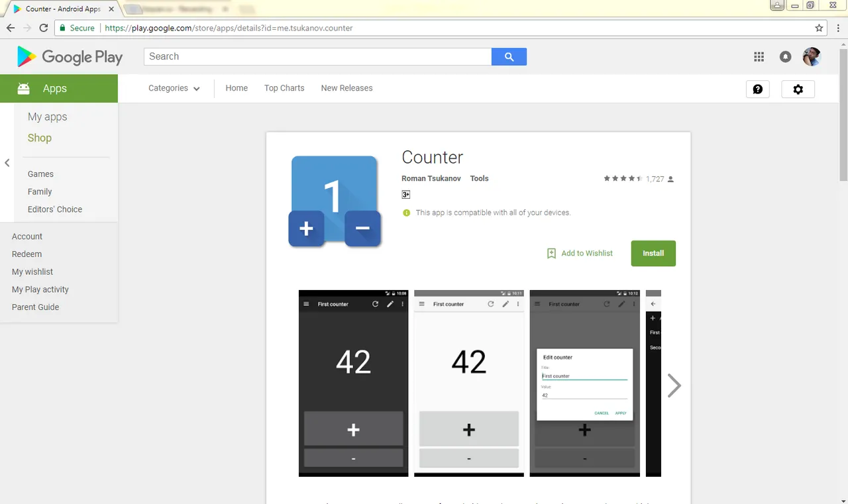The height and width of the screenshot is (504, 848).
Task: Open Editors' Choice in sidebar
Action: (x=55, y=209)
